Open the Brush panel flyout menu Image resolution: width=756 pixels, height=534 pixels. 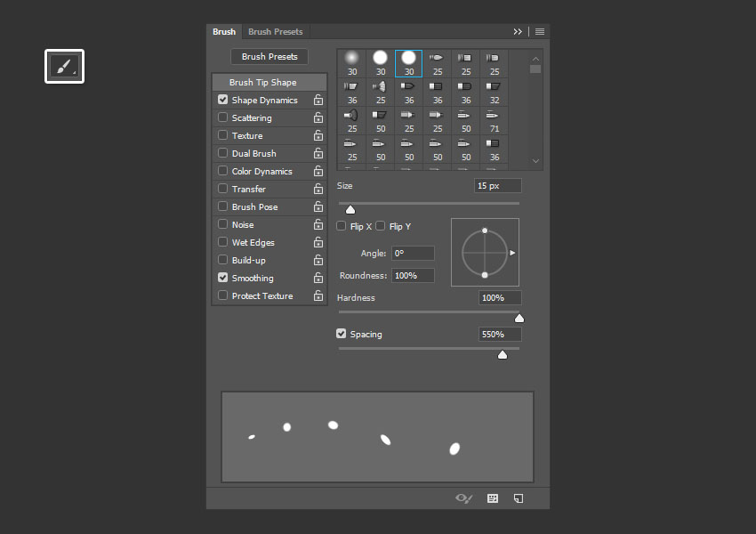pos(540,32)
